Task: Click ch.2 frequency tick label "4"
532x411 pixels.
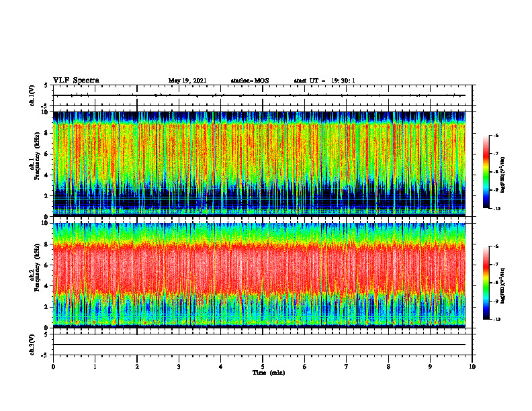Action: point(47,287)
